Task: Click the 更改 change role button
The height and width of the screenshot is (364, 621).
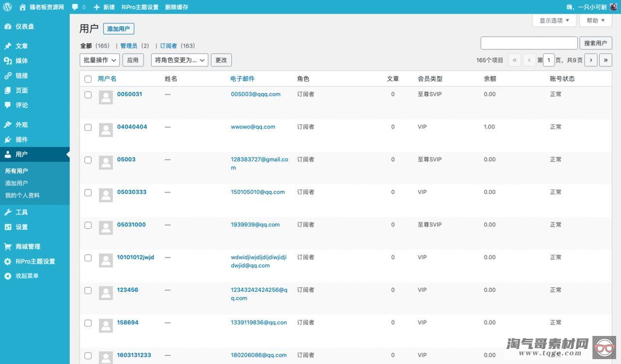Action: click(221, 60)
